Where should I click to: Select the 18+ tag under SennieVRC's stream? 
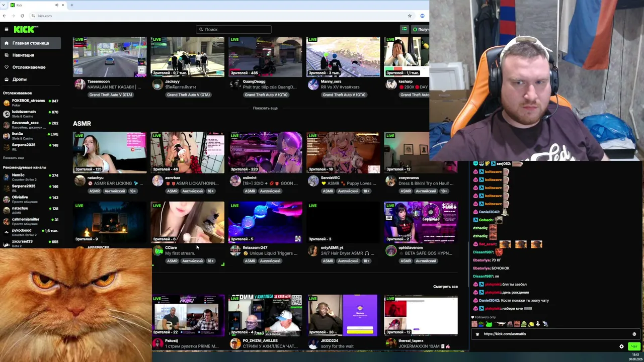coord(366,191)
